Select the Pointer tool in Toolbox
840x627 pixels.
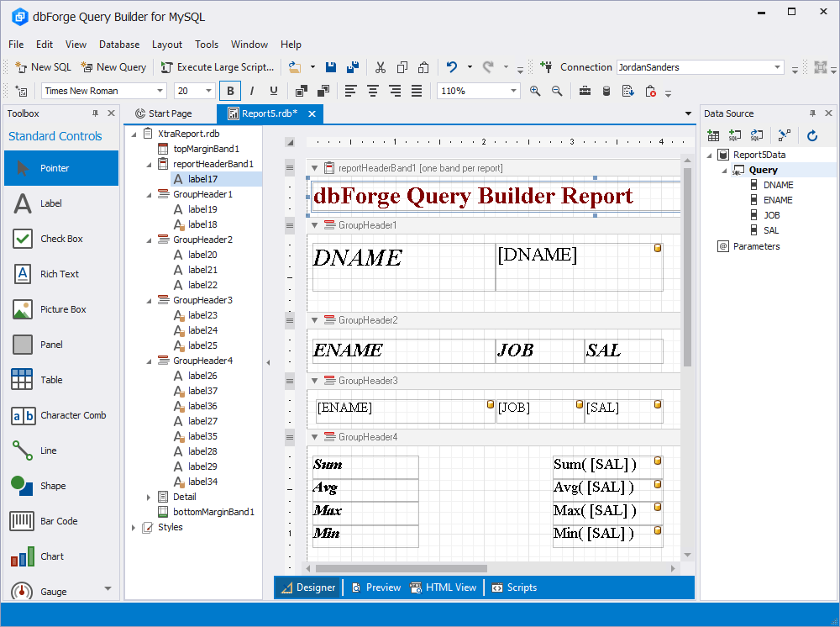60,167
